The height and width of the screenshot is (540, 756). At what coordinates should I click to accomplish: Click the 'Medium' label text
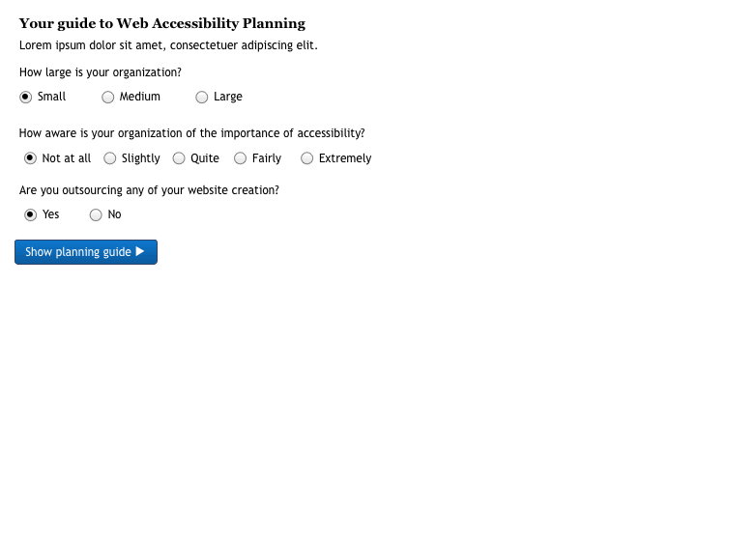pos(140,97)
